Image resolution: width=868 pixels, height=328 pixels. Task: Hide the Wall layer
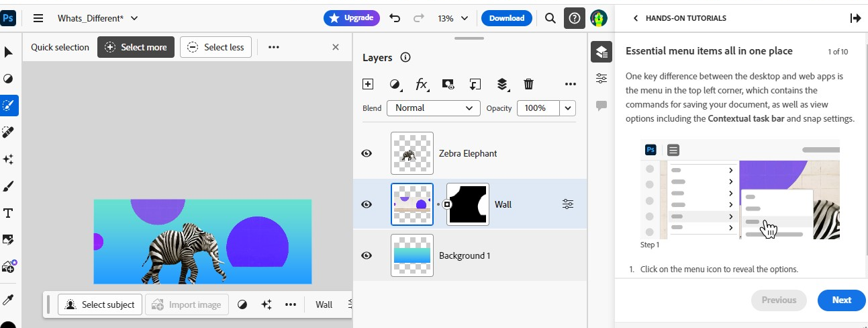click(367, 204)
